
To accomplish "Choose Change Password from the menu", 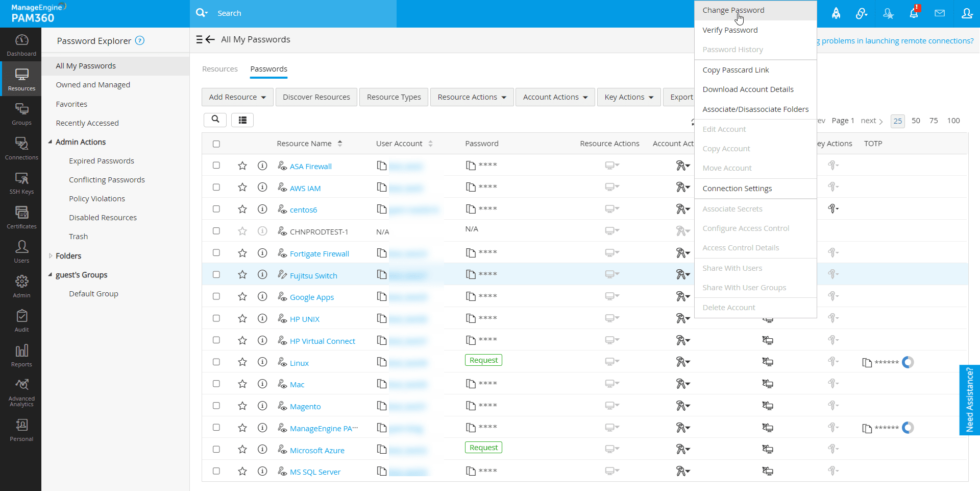I will (755, 10).
